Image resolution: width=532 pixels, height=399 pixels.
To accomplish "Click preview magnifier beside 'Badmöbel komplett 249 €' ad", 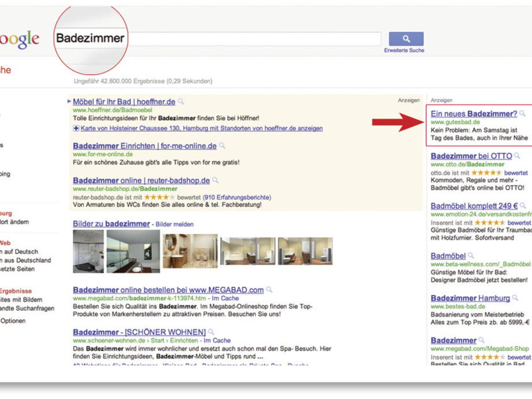I will pyautogui.click(x=523, y=206).
